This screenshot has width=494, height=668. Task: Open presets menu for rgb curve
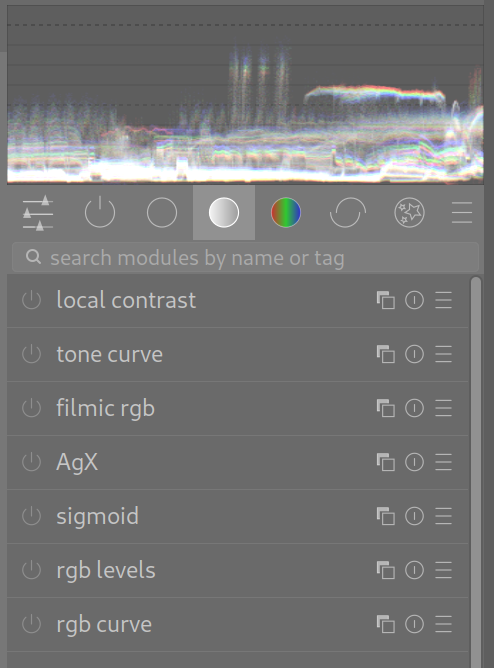(x=443, y=624)
